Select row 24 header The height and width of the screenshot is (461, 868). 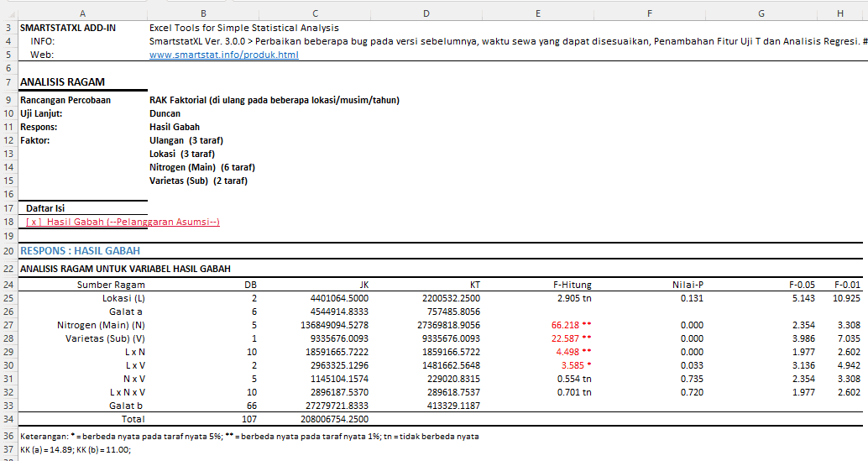[x=8, y=285]
